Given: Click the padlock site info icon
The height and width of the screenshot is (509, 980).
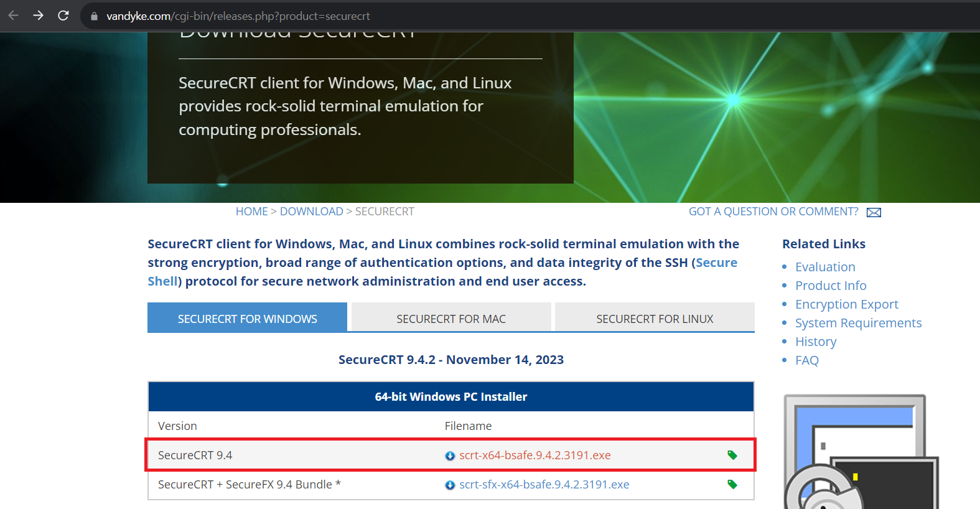Looking at the screenshot, I should point(95,16).
